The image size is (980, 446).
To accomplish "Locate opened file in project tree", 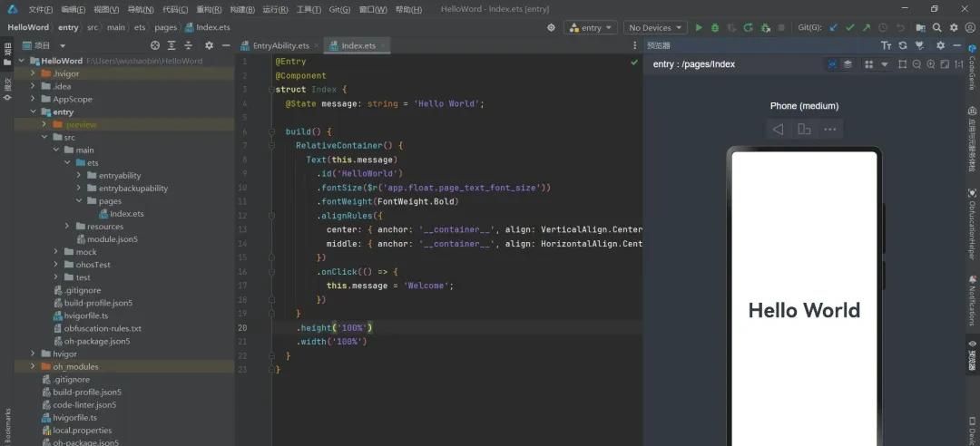I will pos(155,45).
